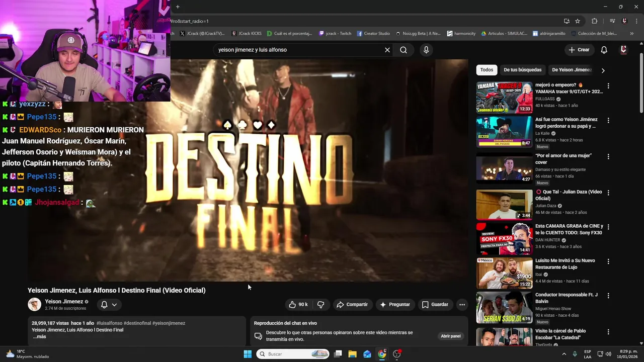Open the YAMAHA tracer video thumbnail
Image resolution: width=644 pixels, height=362 pixels.
[504, 98]
